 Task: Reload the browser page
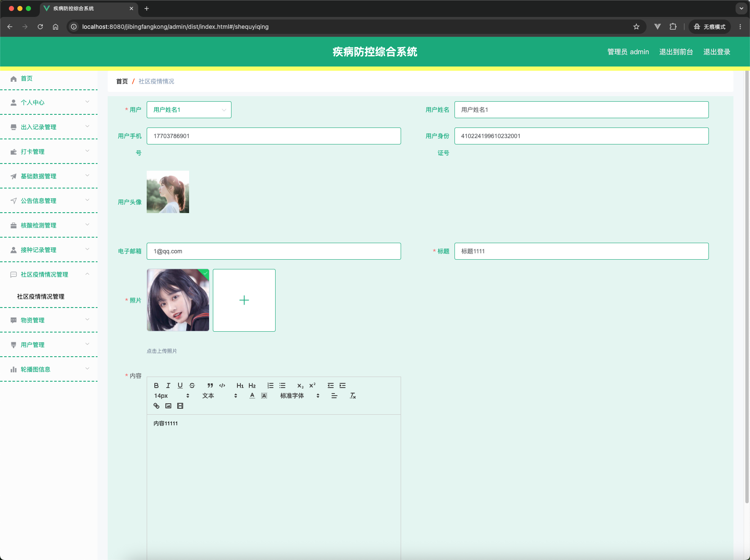click(40, 27)
